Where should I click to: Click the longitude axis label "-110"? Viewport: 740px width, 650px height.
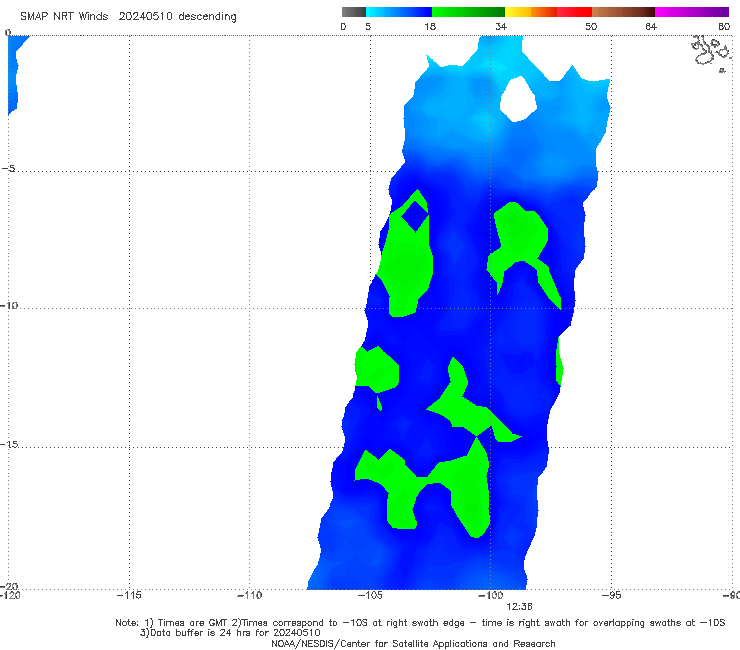click(x=249, y=595)
